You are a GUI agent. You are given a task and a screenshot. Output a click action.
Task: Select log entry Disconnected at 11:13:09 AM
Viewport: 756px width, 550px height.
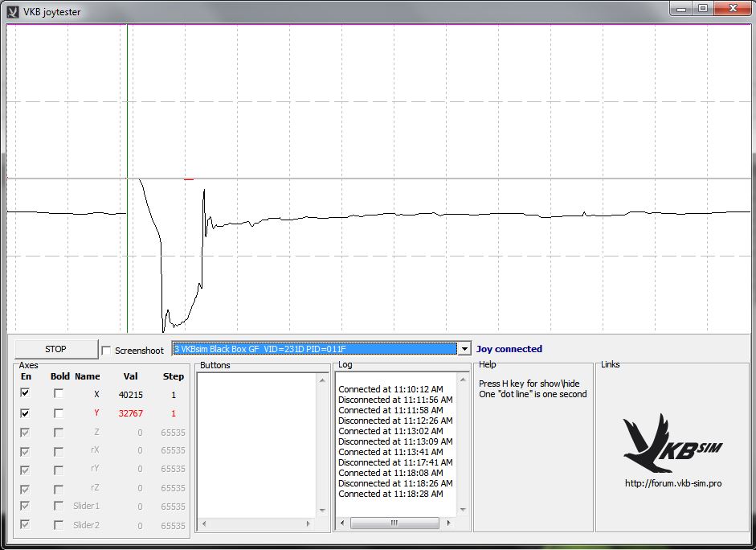click(395, 441)
